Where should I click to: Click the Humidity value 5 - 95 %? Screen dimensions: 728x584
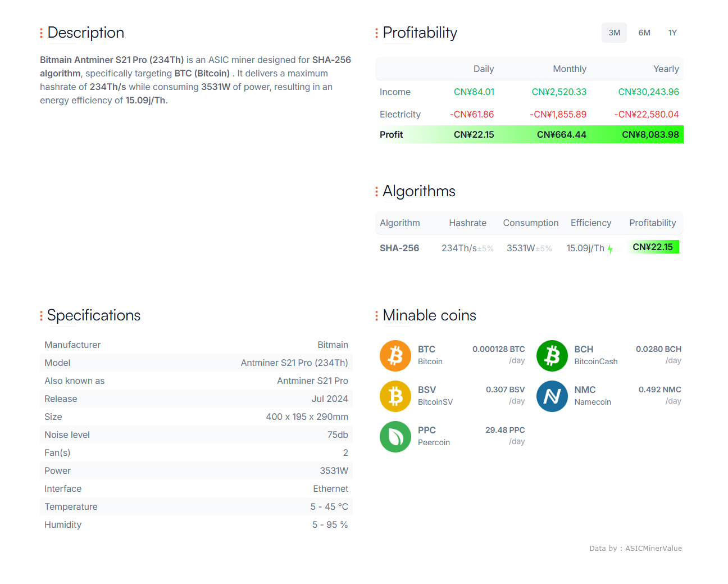[x=330, y=524]
